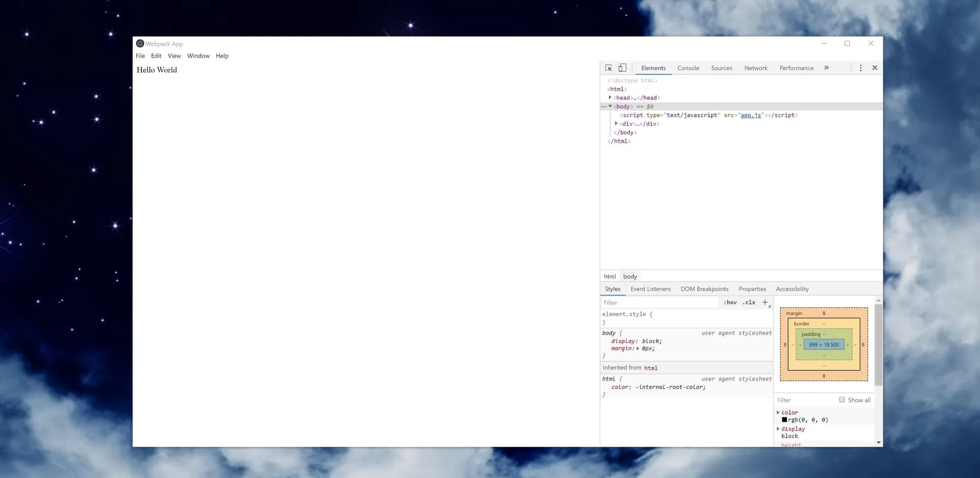Click the scroll down arrow in computed pane
This screenshot has height=478, width=980.
click(878, 442)
